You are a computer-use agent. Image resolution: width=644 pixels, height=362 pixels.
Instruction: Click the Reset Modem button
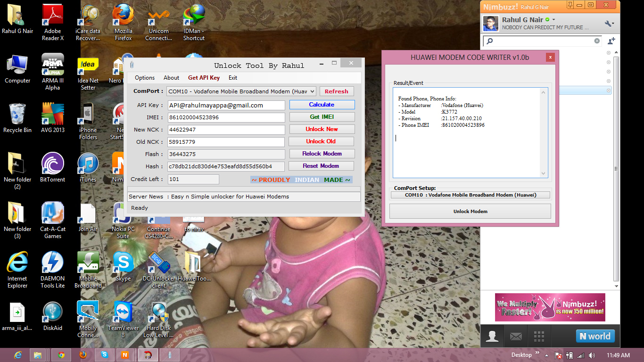321,166
